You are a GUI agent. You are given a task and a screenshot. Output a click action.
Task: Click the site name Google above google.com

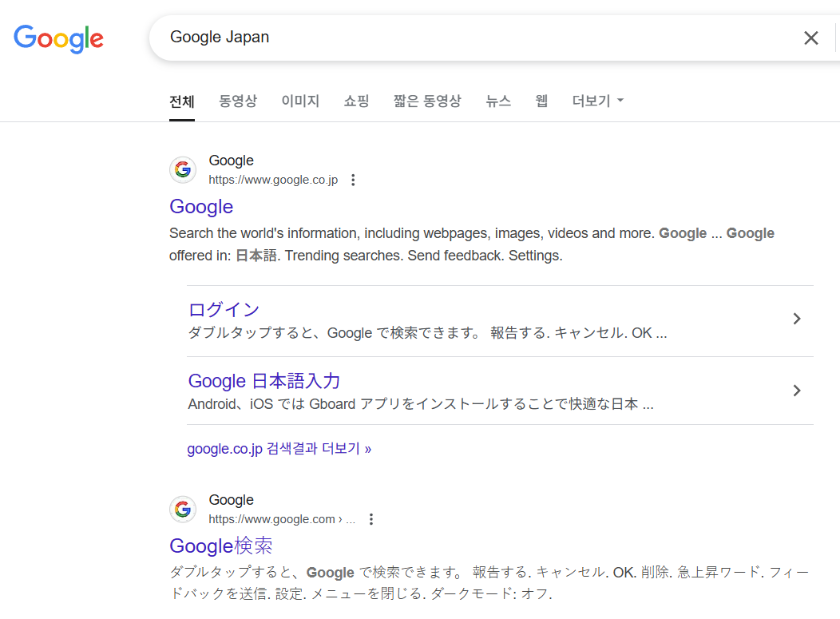[231, 500]
